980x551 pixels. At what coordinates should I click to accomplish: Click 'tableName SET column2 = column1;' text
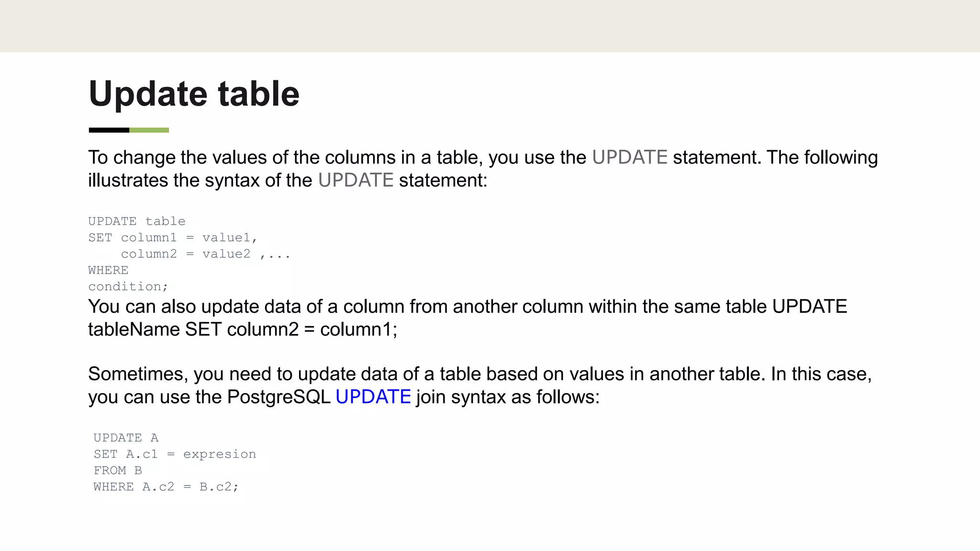tap(243, 330)
